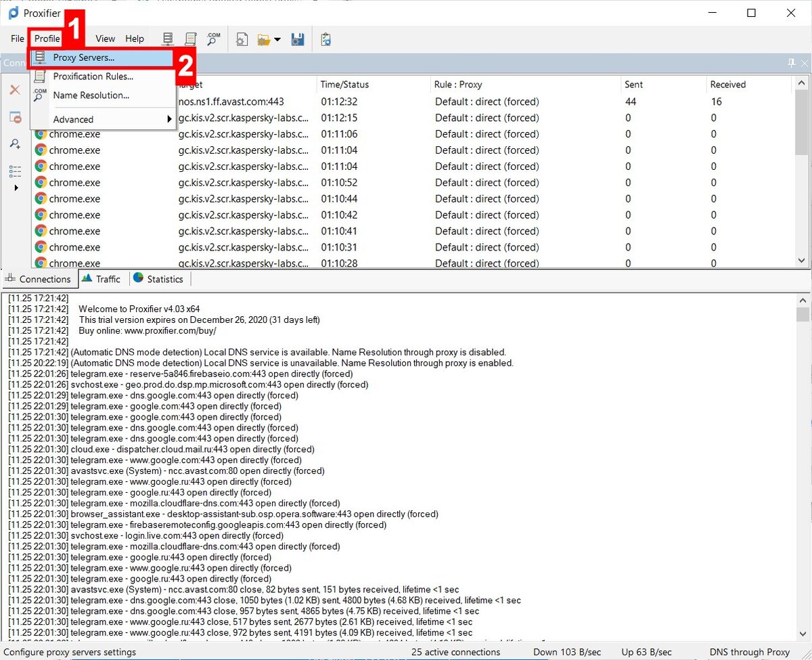812x660 pixels.
Task: Click Chrome icon in the 01:10:52 row
Action: click(x=41, y=182)
